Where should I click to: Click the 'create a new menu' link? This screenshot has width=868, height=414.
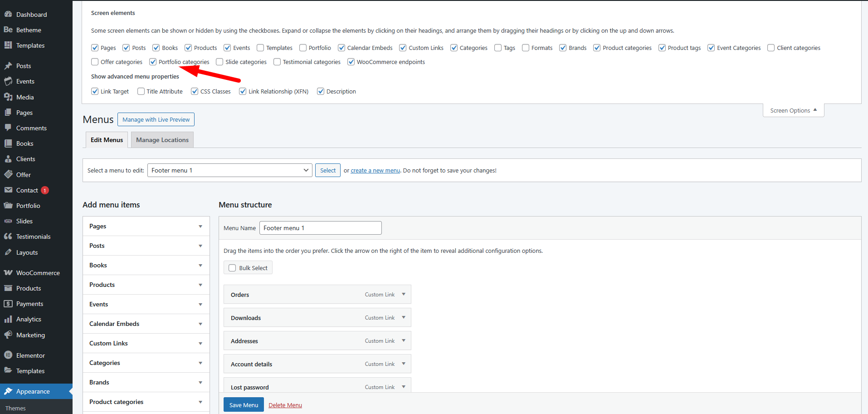click(x=375, y=171)
